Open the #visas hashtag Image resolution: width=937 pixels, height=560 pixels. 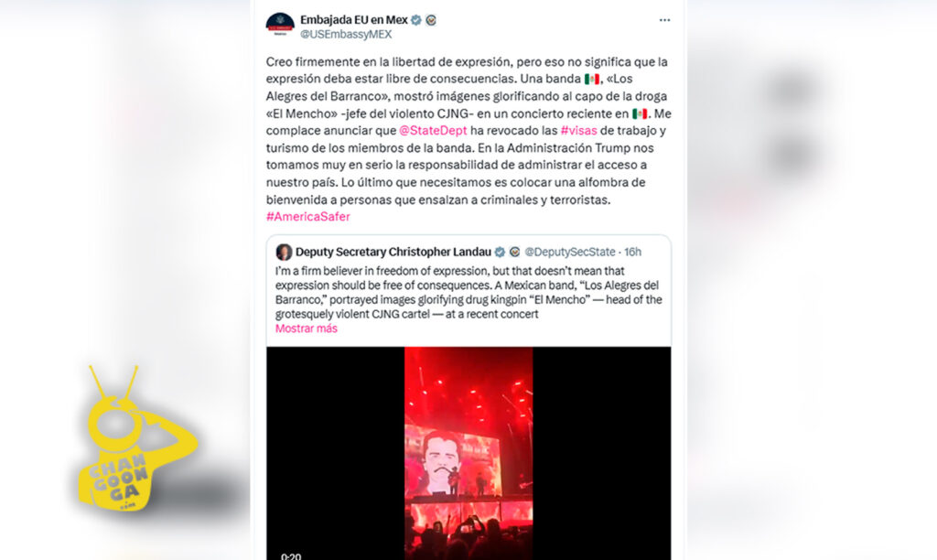click(578, 130)
